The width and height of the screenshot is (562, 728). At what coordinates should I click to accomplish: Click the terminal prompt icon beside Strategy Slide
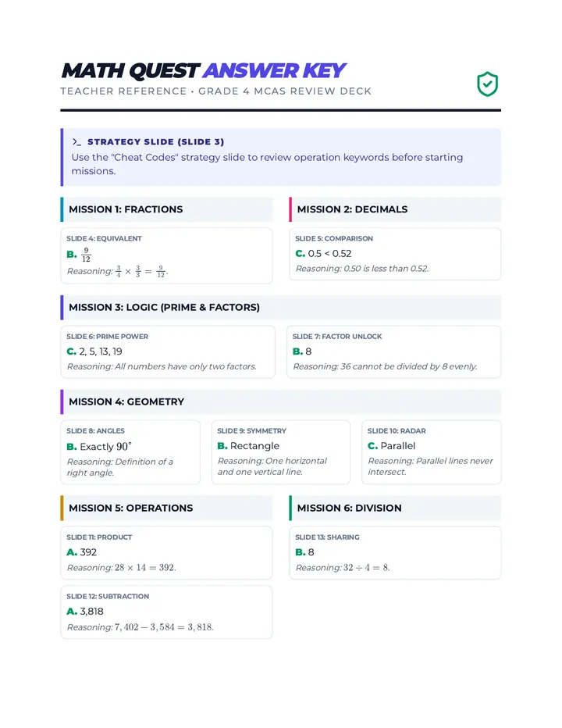click(76, 142)
